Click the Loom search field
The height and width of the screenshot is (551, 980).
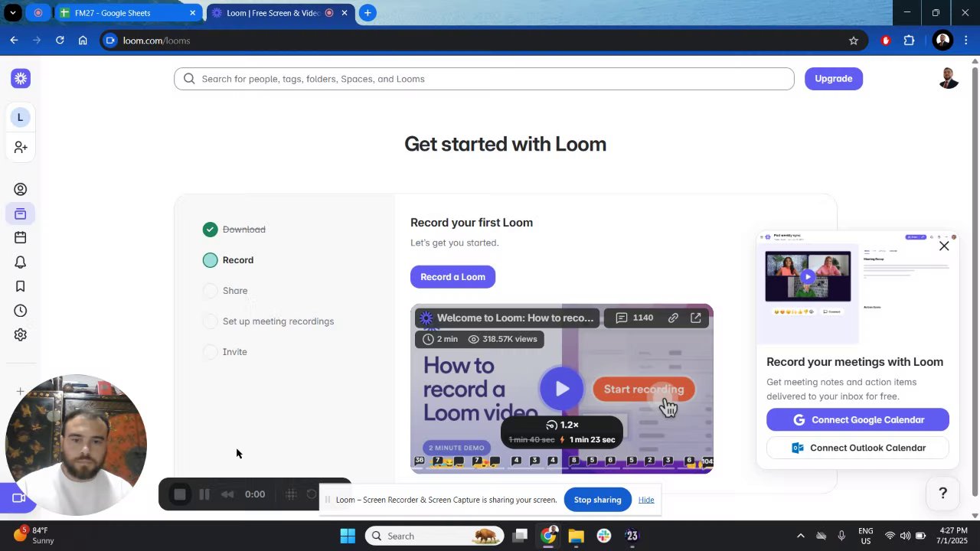point(484,79)
